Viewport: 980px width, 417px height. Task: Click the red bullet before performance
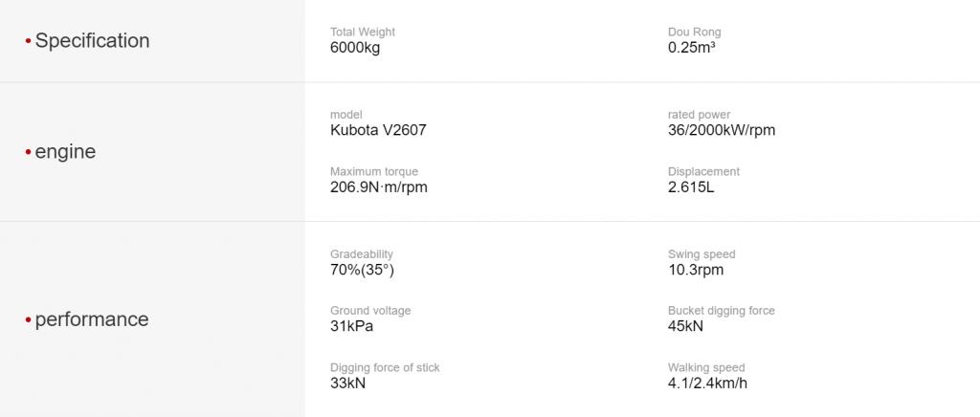click(28, 319)
